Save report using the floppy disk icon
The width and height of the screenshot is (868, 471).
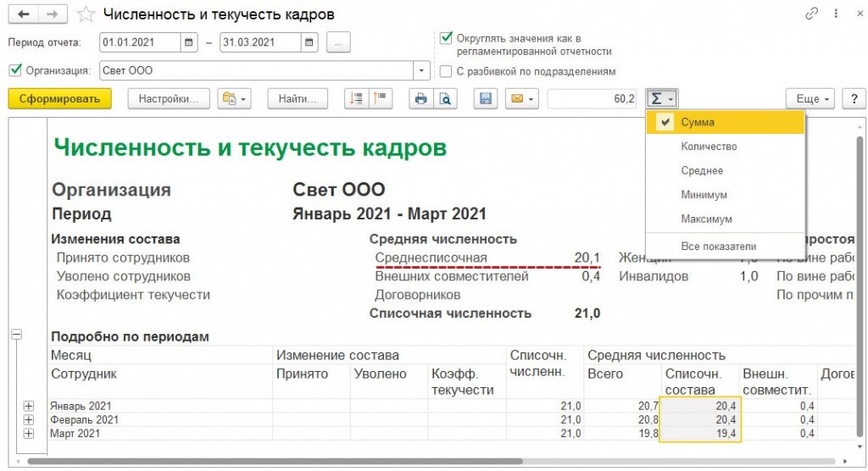pyautogui.click(x=486, y=99)
